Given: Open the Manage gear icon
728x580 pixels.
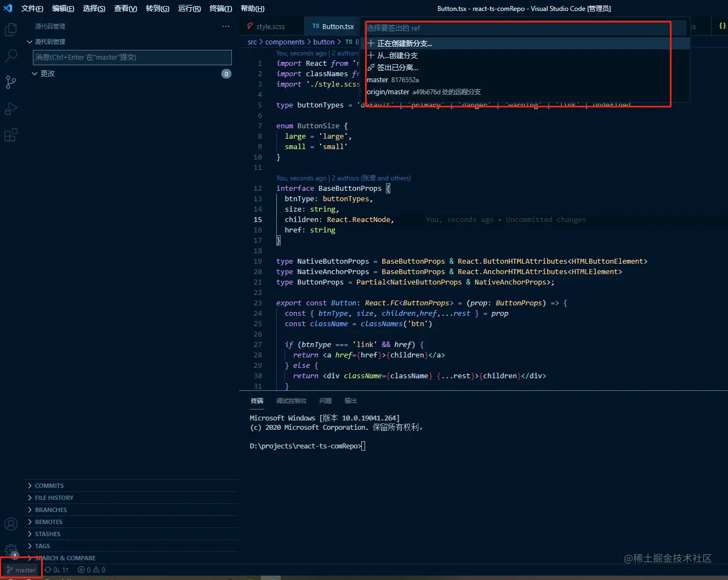Looking at the screenshot, I should (11, 550).
